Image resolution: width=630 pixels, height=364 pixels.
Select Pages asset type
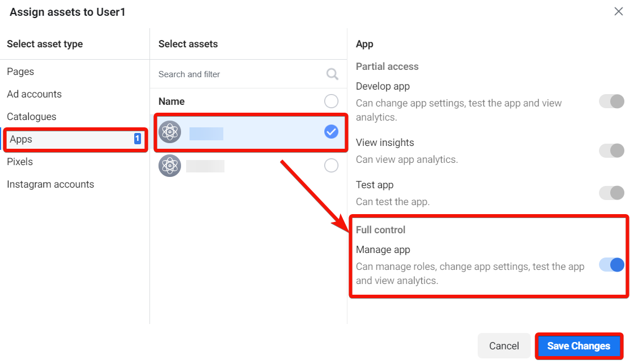click(20, 72)
